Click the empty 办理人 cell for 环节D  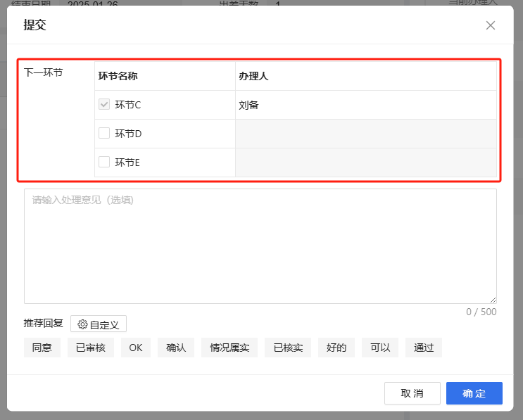click(x=365, y=133)
